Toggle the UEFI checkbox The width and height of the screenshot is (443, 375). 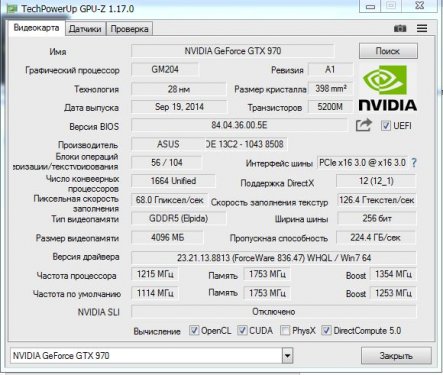[386, 126]
